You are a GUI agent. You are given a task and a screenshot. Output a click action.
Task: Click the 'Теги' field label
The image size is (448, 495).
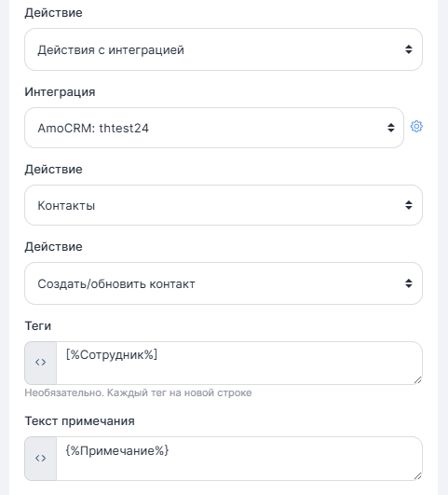click(x=38, y=325)
